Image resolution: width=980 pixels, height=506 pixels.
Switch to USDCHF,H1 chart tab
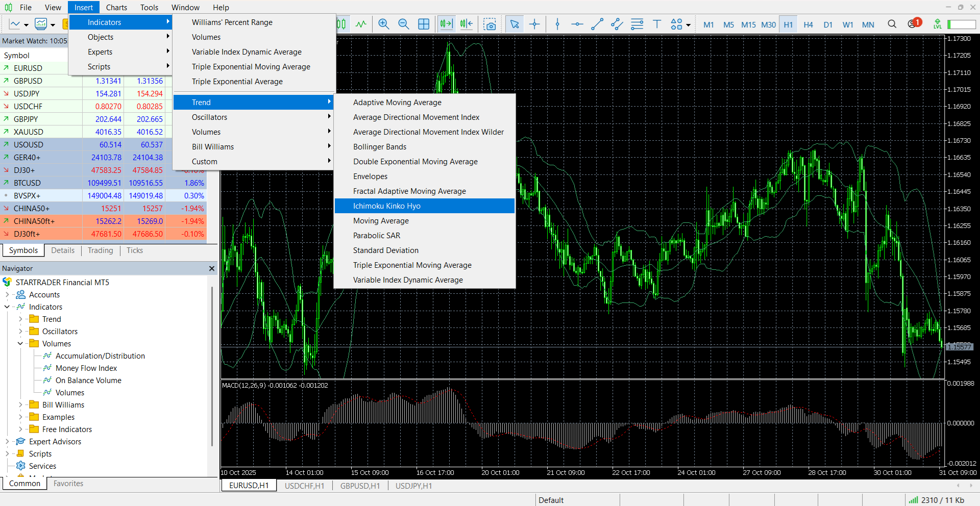coord(305,486)
